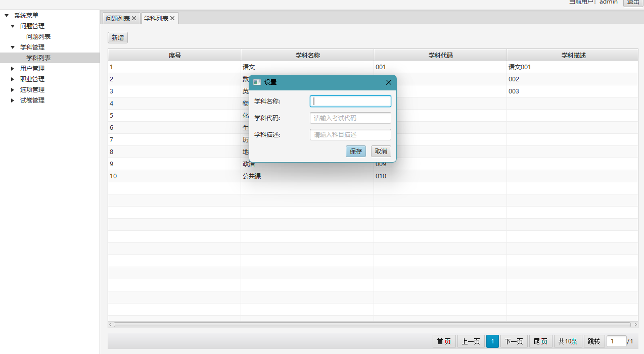Image resolution: width=644 pixels, height=354 pixels.
Task: Close the 问题列表 tab with its X icon
Action: point(134,19)
